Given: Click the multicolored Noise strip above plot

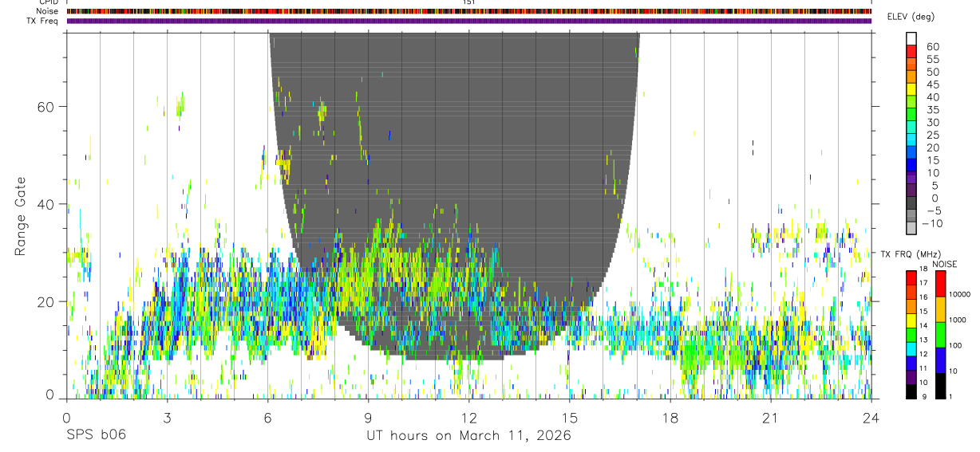Looking at the screenshot, I should point(468,11).
